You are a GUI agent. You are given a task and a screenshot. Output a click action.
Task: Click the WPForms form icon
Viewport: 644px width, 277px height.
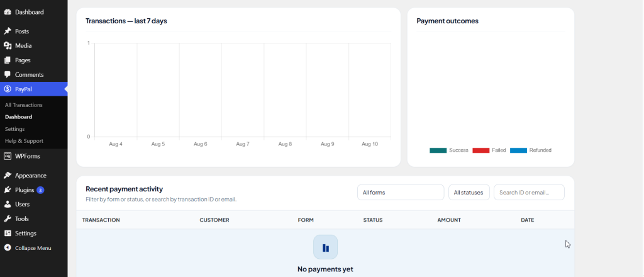pyautogui.click(x=8, y=156)
